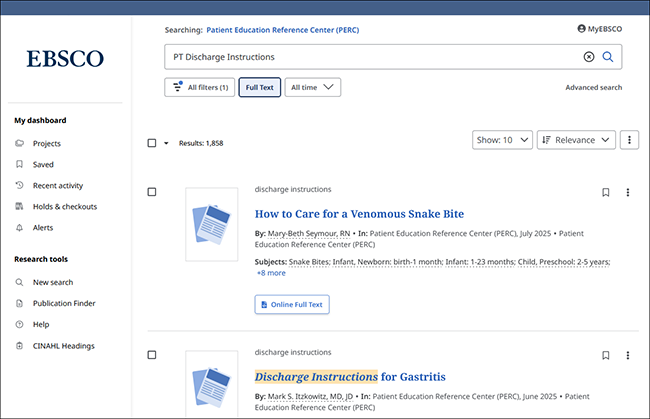Open the results toolbar three-dot menu
Screen dimensions: 650x419
click(629, 140)
